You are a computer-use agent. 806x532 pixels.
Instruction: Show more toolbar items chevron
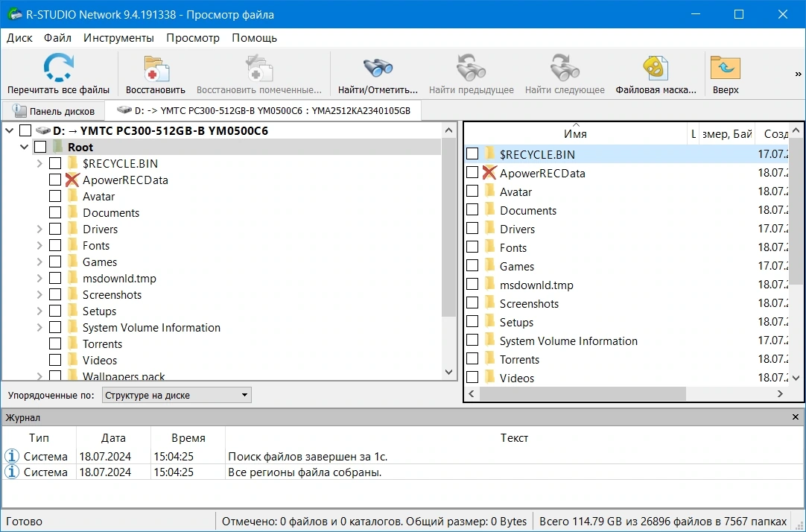click(798, 74)
